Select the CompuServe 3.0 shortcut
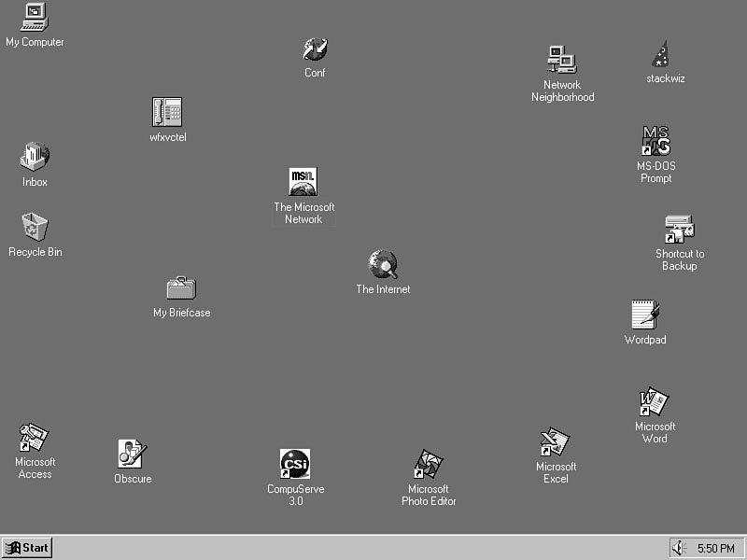 point(295,463)
